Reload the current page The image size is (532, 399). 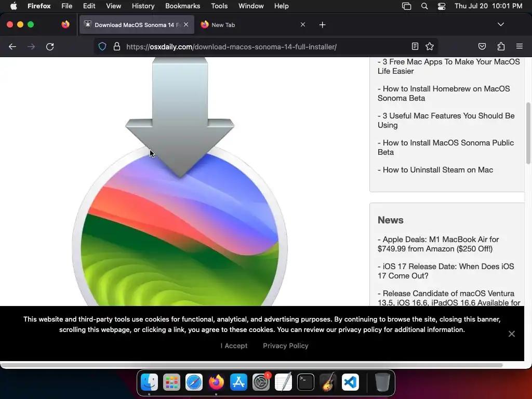pos(50,46)
